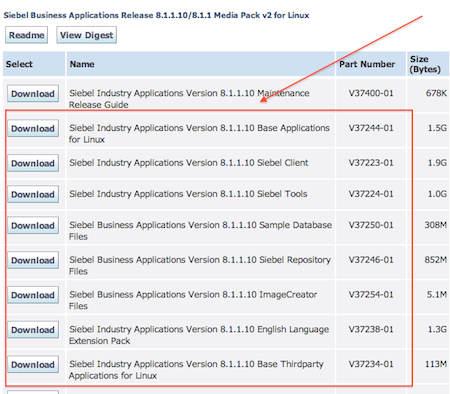Screen dimensions: 450x394
Task: Click the Part Number column header
Action: point(371,64)
